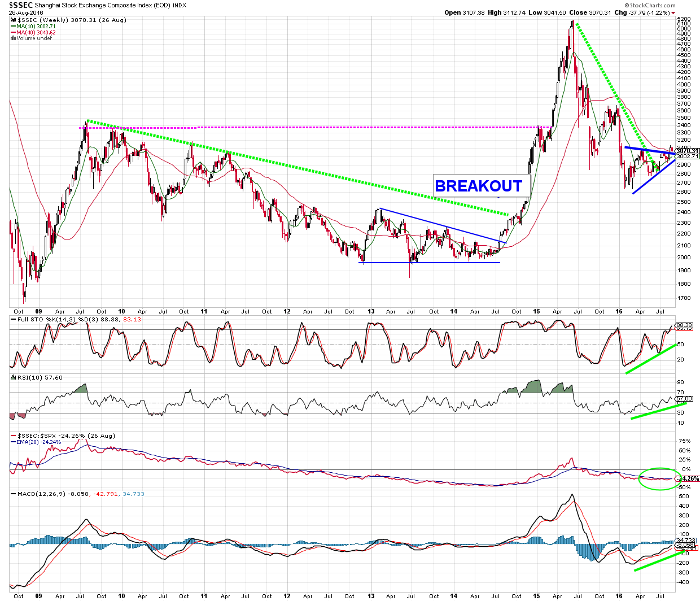700x601 pixels.
Task: Click the legend icon before RSI(10)
Action: pos(14,377)
